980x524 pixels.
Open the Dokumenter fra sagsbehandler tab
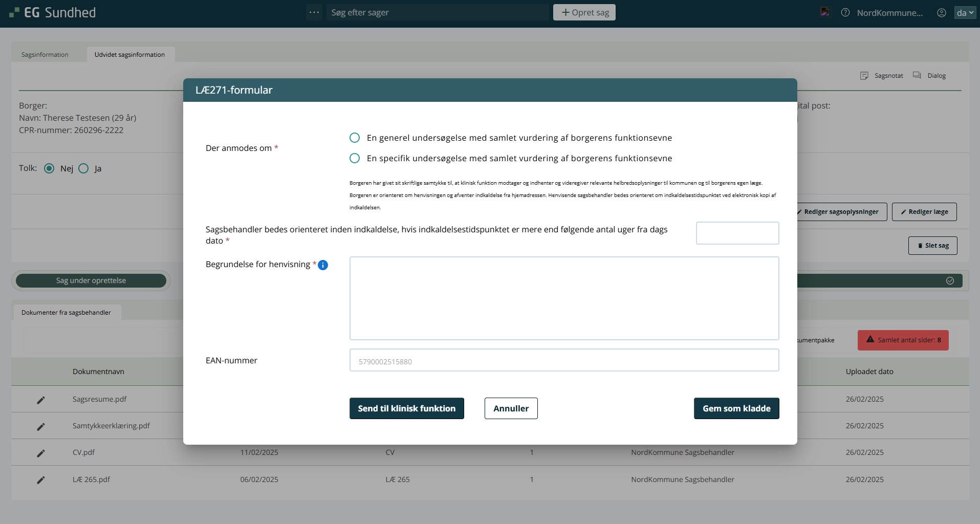(x=66, y=313)
